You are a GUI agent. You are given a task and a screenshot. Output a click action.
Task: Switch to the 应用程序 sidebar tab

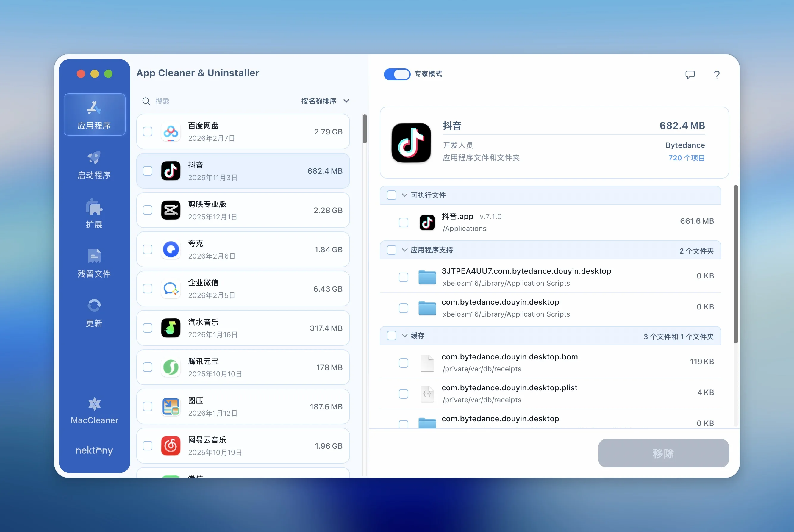[94, 114]
